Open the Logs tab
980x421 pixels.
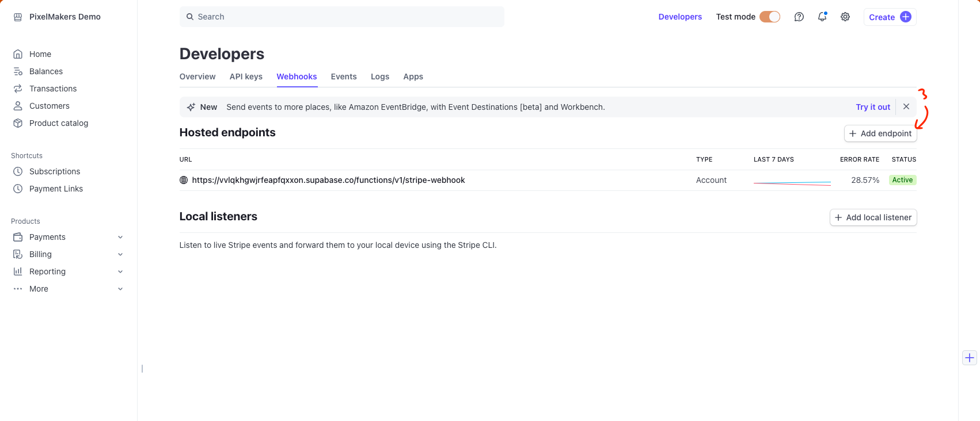pos(380,76)
